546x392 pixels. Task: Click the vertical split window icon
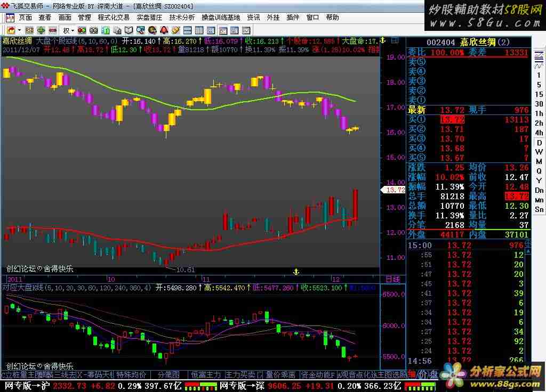tap(199, 30)
